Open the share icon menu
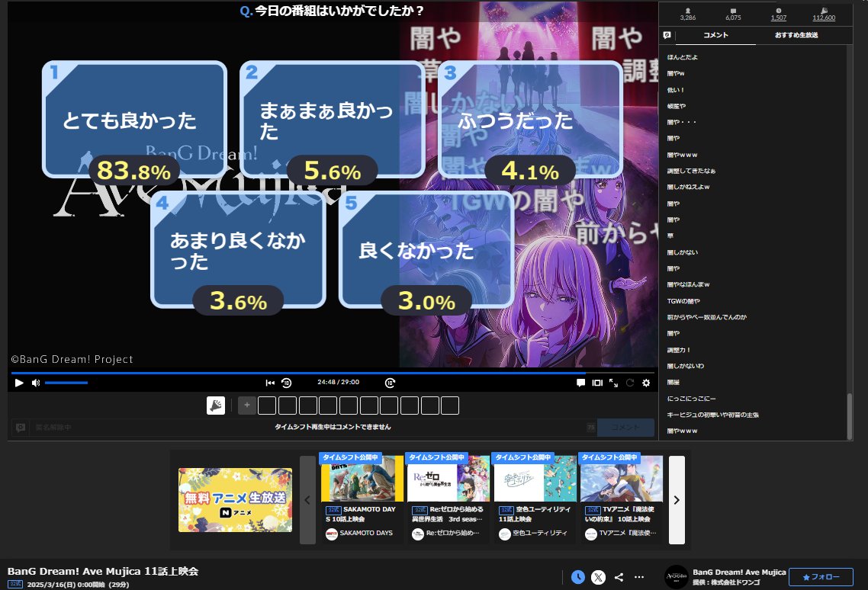Viewport: 868px width, 590px height. click(x=619, y=577)
